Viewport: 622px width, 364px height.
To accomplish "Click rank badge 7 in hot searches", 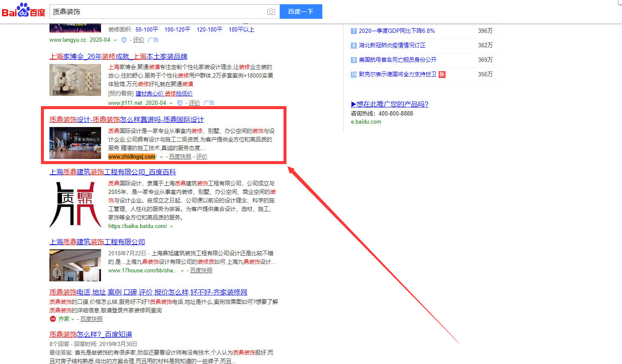I will coord(354,31).
